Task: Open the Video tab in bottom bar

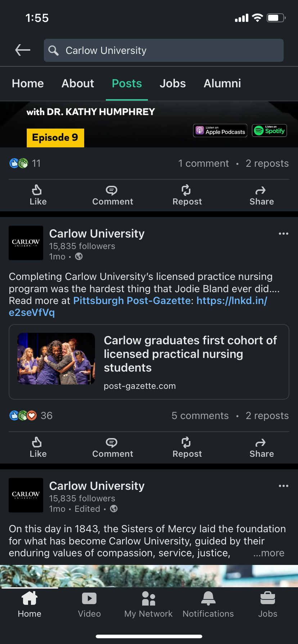Action: (89, 605)
